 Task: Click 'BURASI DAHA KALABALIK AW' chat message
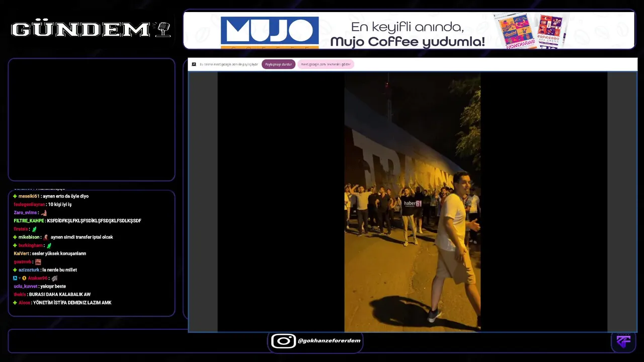(60, 295)
